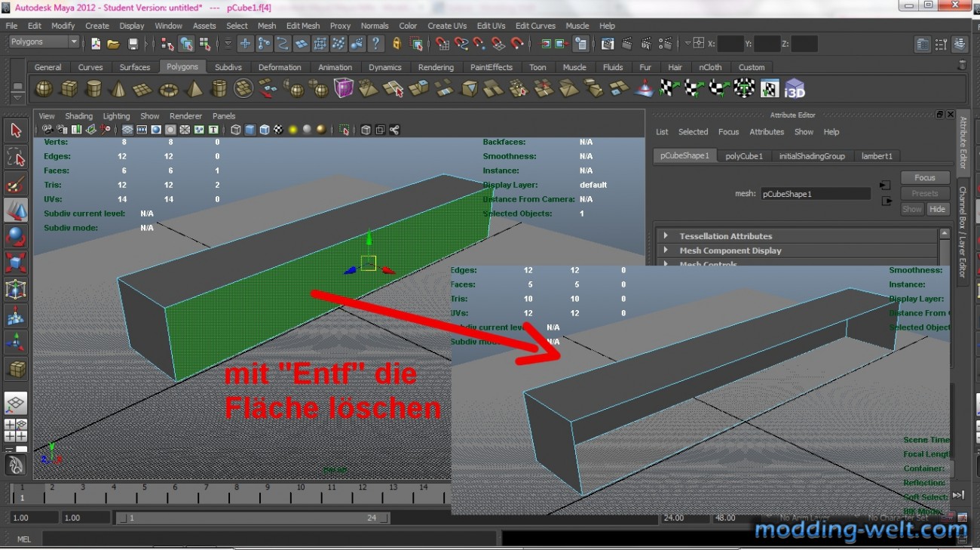980x550 pixels.
Task: Open the Create UVs menu
Action: pyautogui.click(x=448, y=26)
